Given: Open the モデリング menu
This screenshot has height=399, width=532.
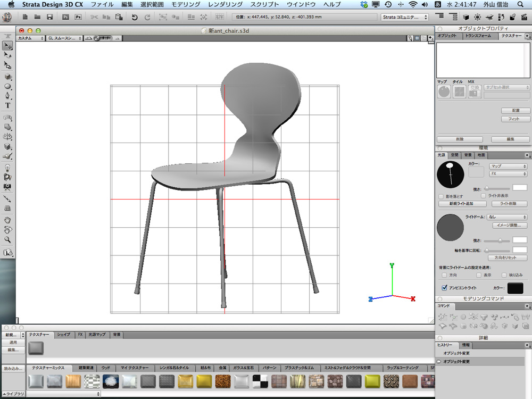Looking at the screenshot, I should 186,4.
